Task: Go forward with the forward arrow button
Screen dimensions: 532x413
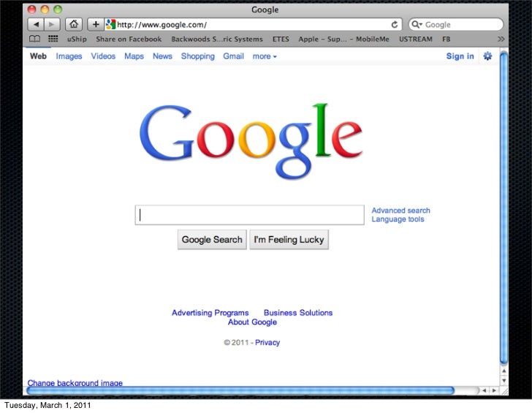Action: (52, 24)
